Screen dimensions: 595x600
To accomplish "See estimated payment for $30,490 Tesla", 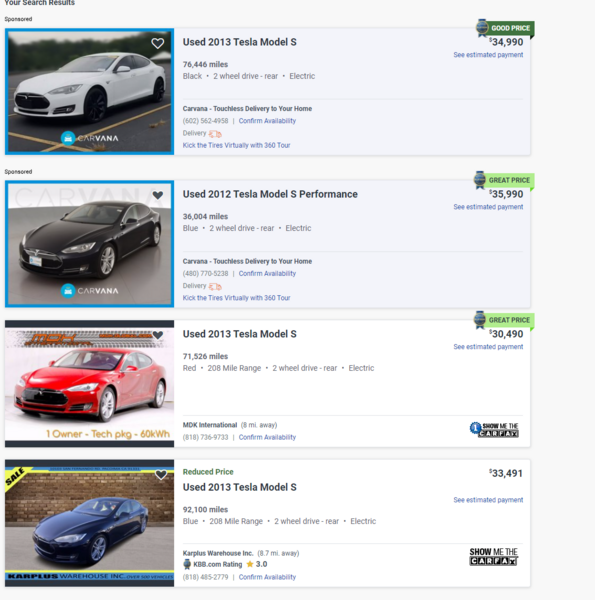I will tap(488, 347).
